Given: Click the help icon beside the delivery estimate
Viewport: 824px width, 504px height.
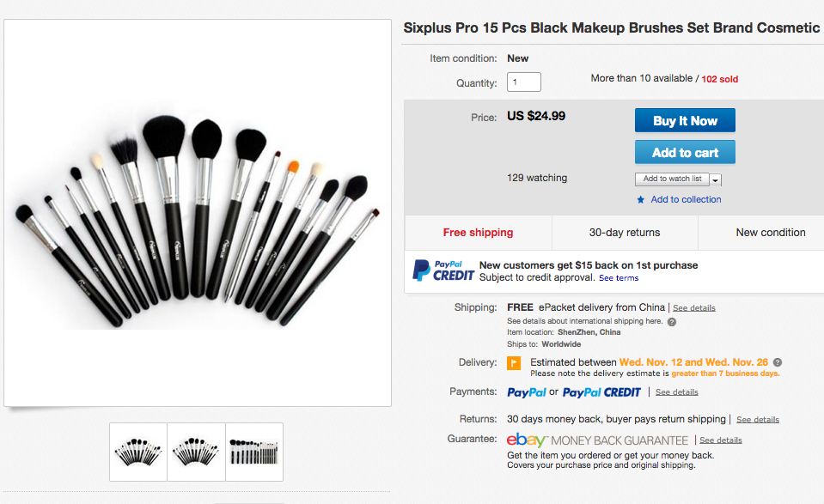Looking at the screenshot, I should coord(778,362).
